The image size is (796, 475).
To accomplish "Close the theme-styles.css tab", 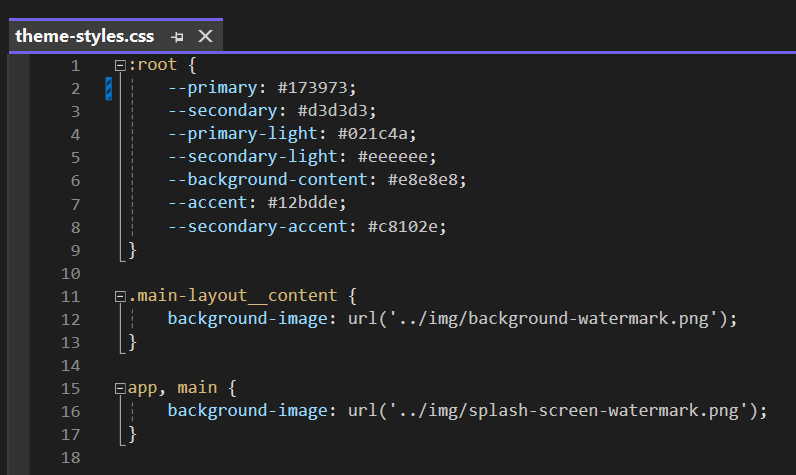I will coord(205,37).
